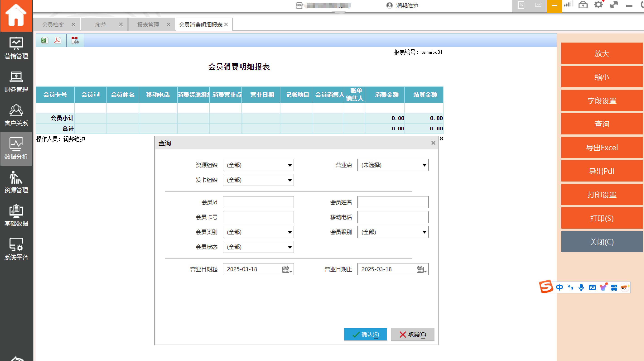
Task: Close the 会员档案 tab
Action: pyautogui.click(x=73, y=24)
